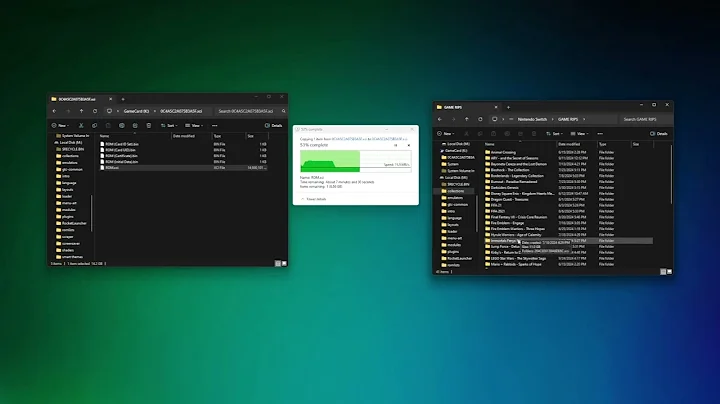Image resolution: width=720 pixels, height=404 pixels.
Task: Expand chevron after GameCard (K:) breadcrumb
Action: (155, 111)
